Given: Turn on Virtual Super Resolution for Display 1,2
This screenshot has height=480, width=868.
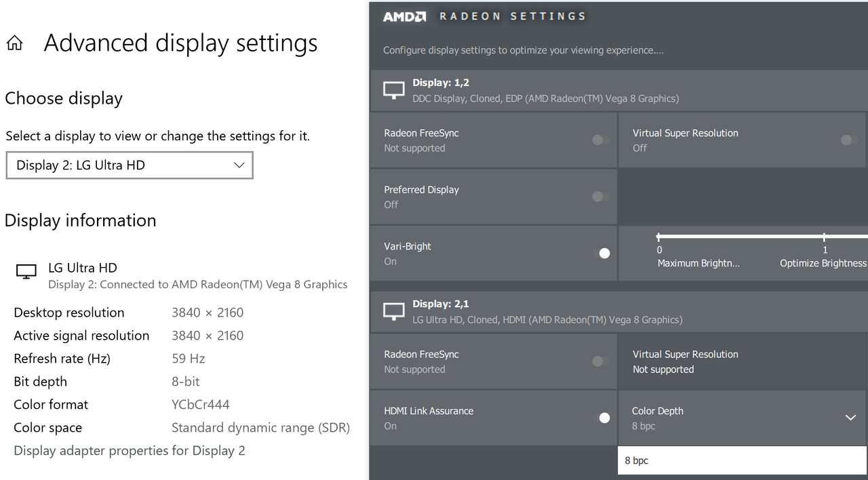Looking at the screenshot, I should (x=849, y=140).
